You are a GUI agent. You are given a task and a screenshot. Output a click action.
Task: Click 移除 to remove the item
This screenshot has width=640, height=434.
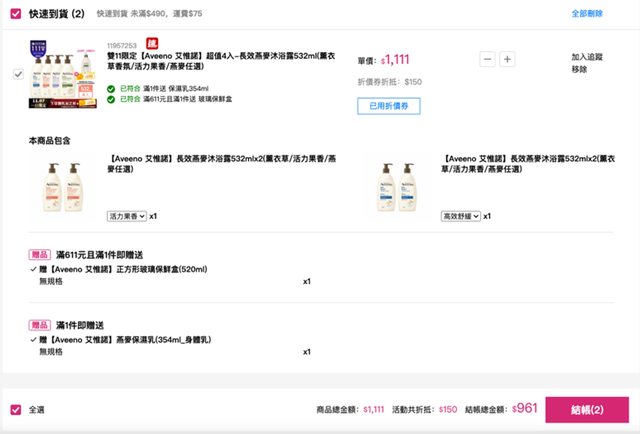pyautogui.click(x=579, y=70)
